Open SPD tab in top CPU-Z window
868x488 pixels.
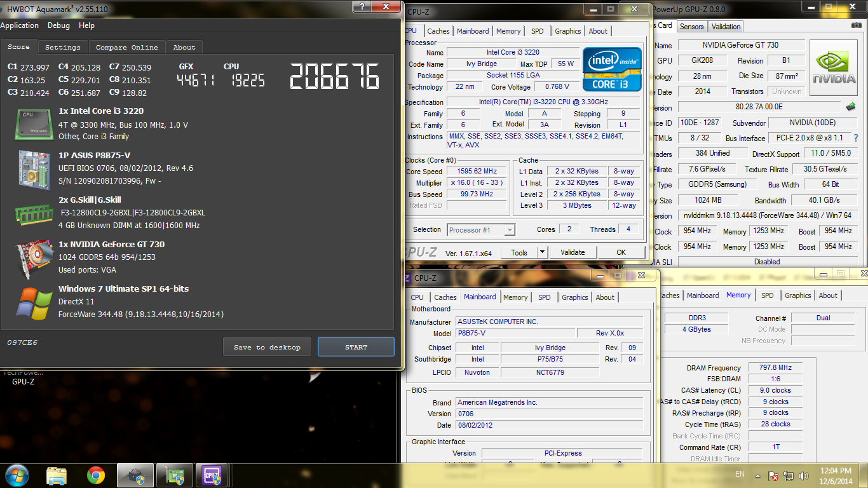[538, 31]
